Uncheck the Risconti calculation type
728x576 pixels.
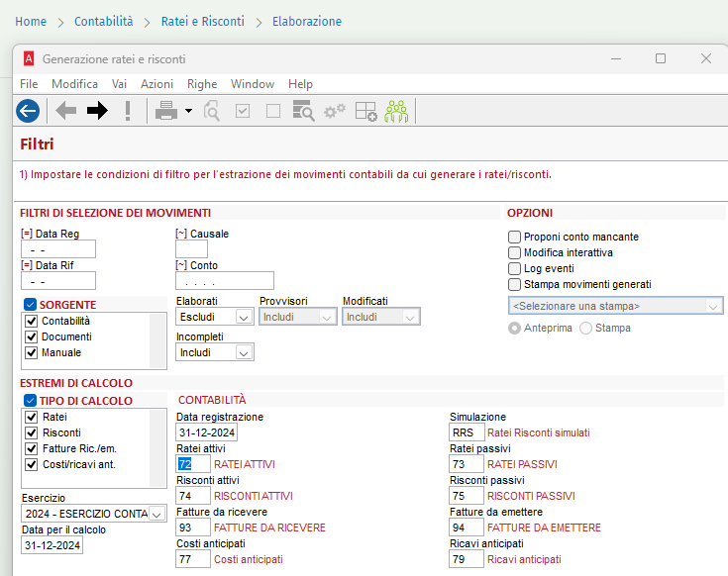coord(31,432)
